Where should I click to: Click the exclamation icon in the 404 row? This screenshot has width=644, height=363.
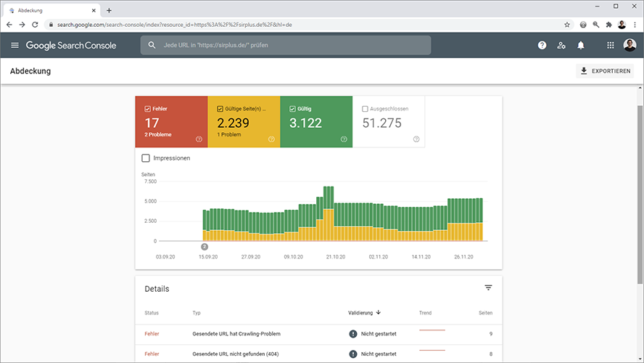[x=352, y=354]
